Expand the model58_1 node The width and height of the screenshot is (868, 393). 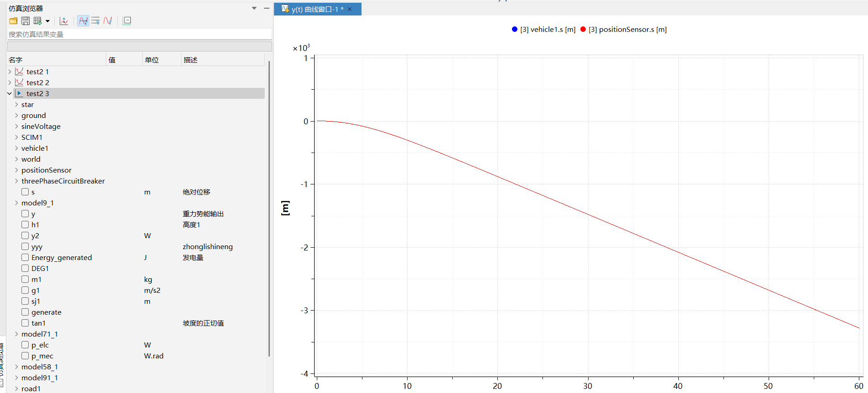tap(16, 367)
